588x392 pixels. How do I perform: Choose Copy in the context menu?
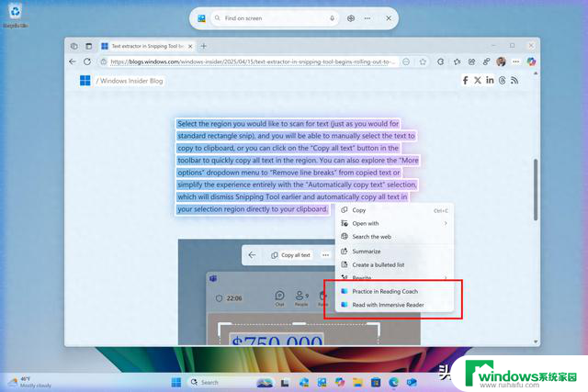click(394, 210)
